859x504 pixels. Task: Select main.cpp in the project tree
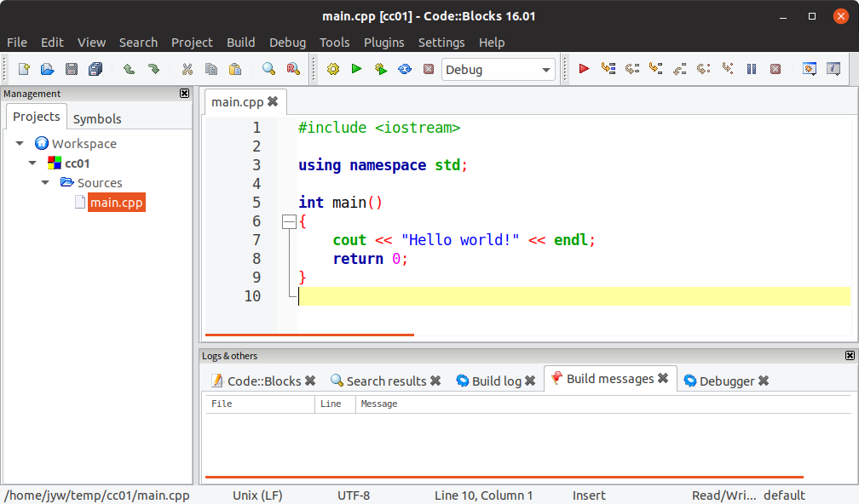(x=117, y=203)
